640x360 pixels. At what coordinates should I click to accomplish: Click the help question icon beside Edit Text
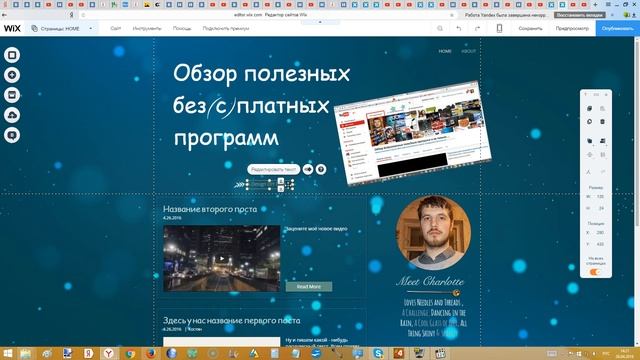point(321,169)
